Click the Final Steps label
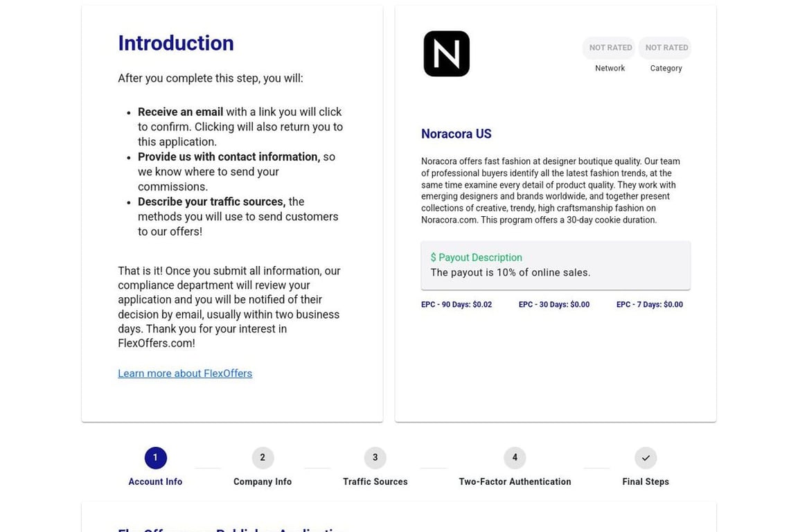The height and width of the screenshot is (532, 798). pos(646,481)
